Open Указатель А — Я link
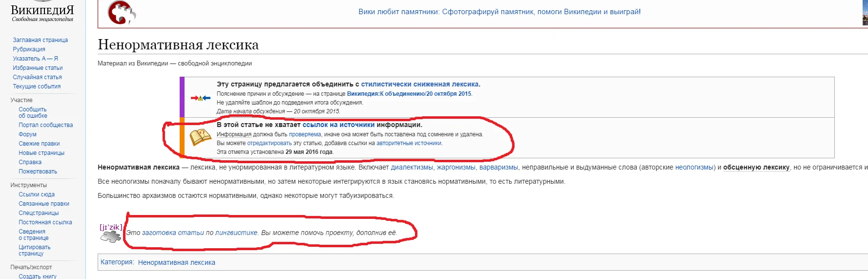 tap(35, 59)
